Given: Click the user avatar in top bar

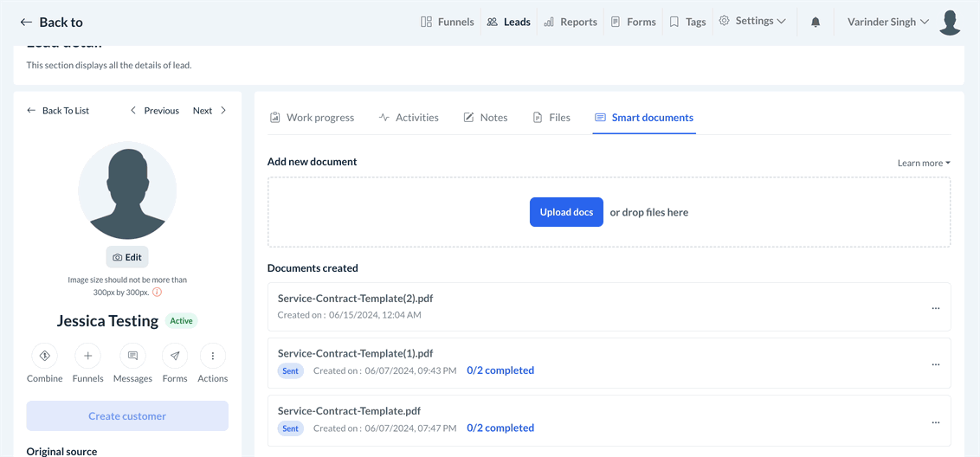Looking at the screenshot, I should coord(950,23).
